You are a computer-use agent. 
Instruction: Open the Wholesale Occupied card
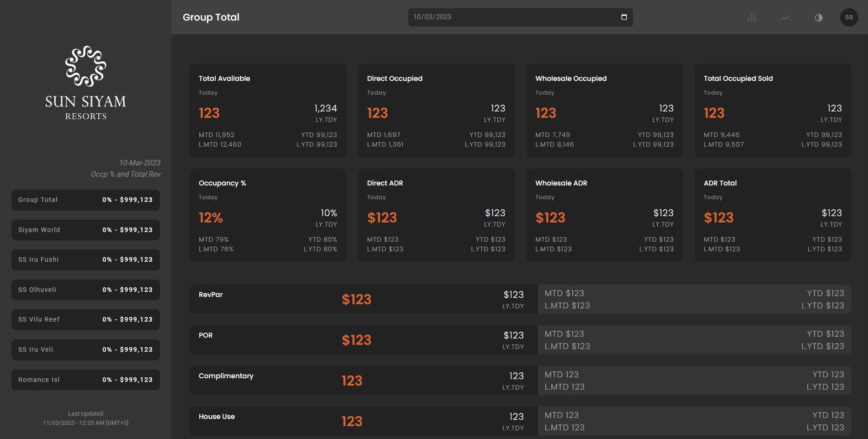[605, 111]
